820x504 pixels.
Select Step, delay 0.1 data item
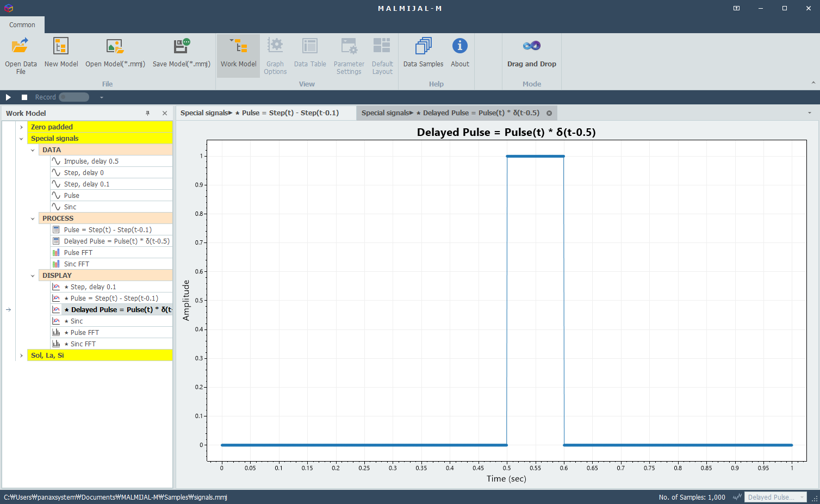111,184
